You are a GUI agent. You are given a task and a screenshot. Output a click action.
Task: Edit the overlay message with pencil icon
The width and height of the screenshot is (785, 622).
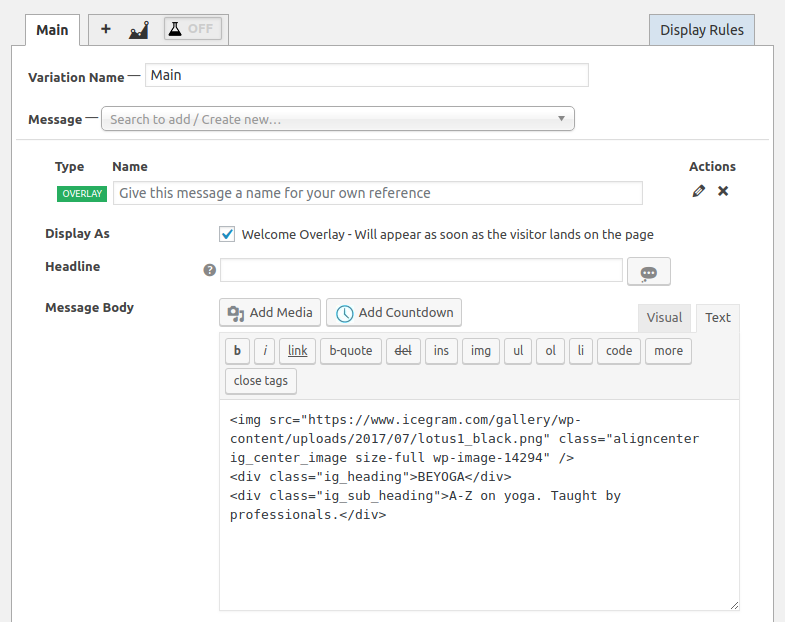click(x=698, y=191)
